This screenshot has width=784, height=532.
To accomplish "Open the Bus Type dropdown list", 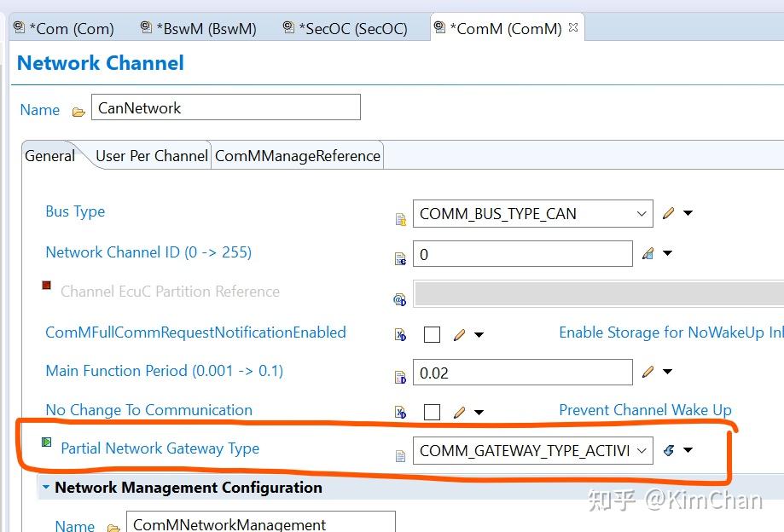I will [x=641, y=213].
